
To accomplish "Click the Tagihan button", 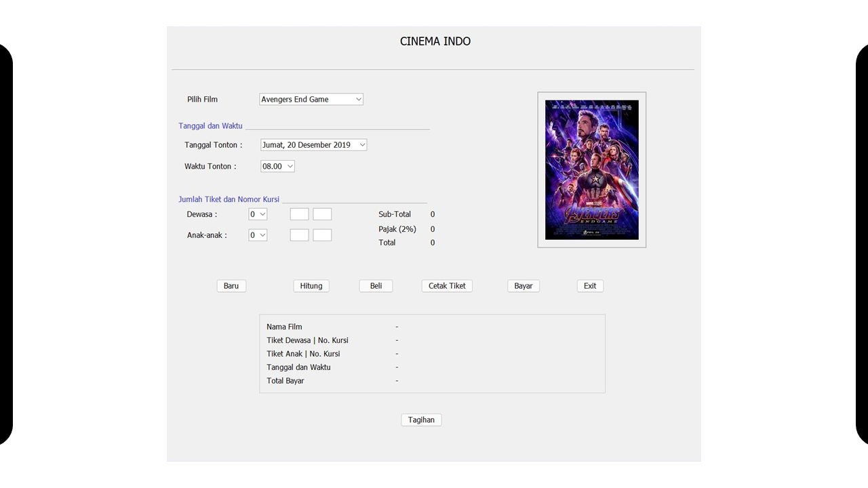I will coord(421,420).
